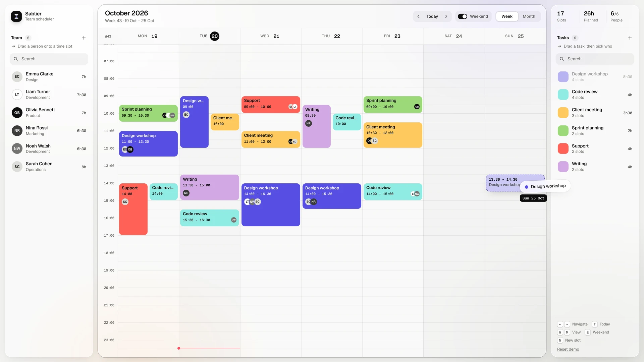Click NR avatar on Thursday Design workshop slot

pos(314,202)
